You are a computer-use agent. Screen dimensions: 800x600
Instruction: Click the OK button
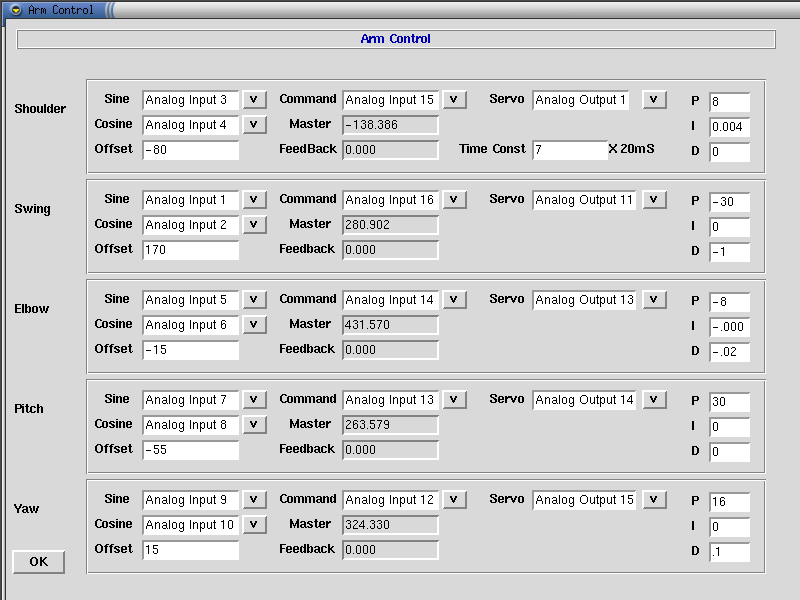click(x=39, y=562)
